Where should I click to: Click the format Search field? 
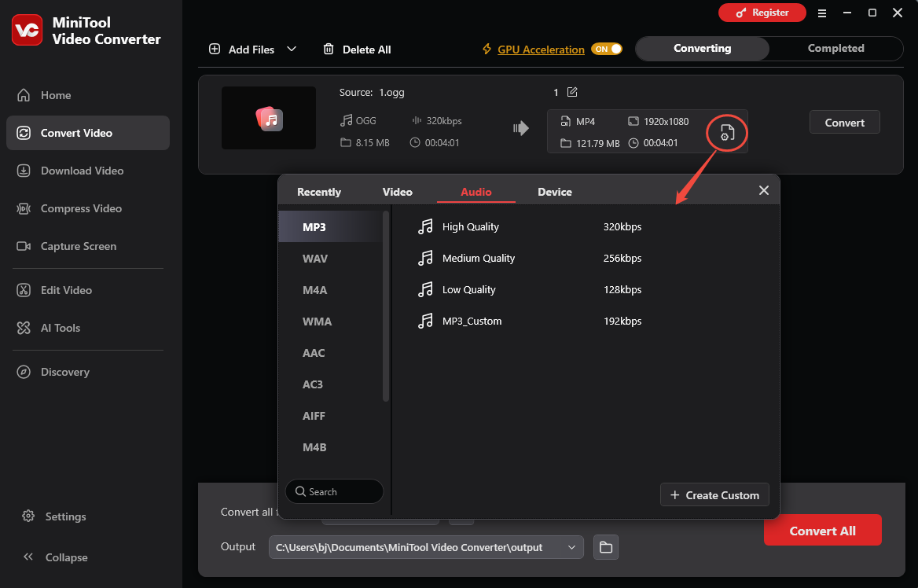point(334,491)
